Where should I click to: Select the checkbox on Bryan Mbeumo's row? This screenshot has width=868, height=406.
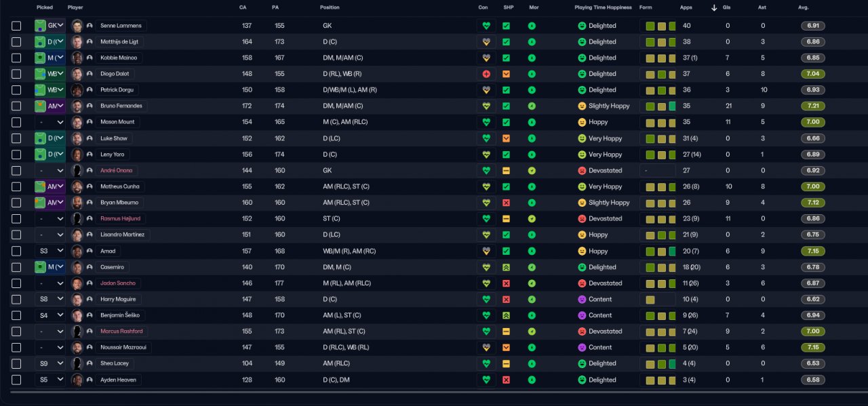click(x=16, y=203)
